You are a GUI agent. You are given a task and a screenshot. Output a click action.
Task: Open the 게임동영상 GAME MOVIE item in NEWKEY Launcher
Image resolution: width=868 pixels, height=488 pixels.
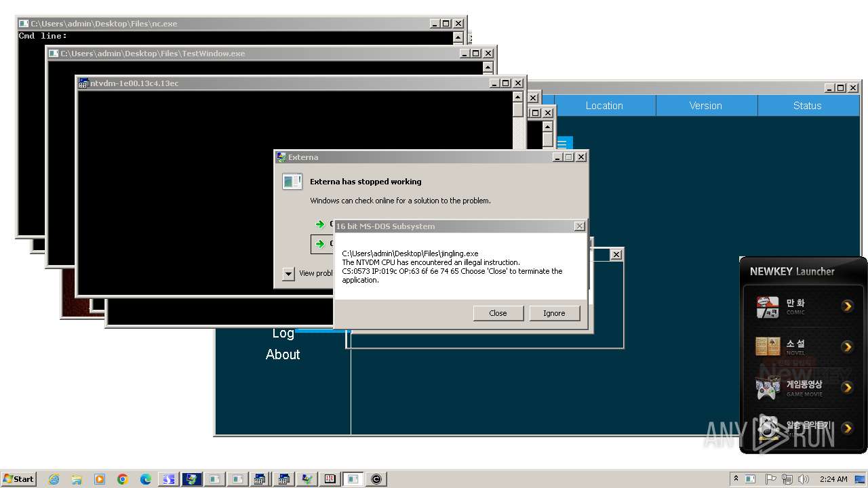(x=804, y=388)
